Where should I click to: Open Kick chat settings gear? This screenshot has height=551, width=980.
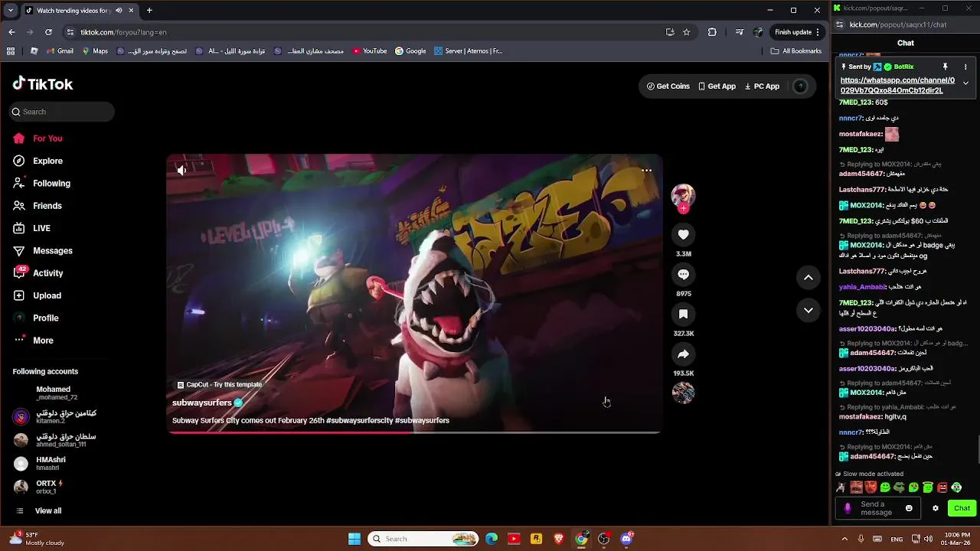[x=935, y=508]
